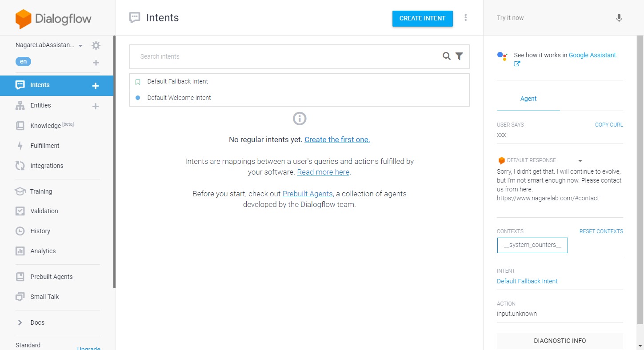644x350 pixels.
Task: Open Analytics in the sidebar
Action: tap(43, 251)
